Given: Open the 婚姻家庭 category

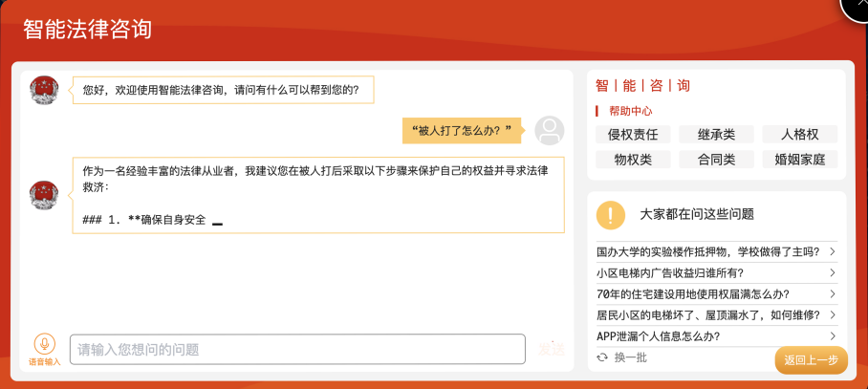Looking at the screenshot, I should [800, 160].
